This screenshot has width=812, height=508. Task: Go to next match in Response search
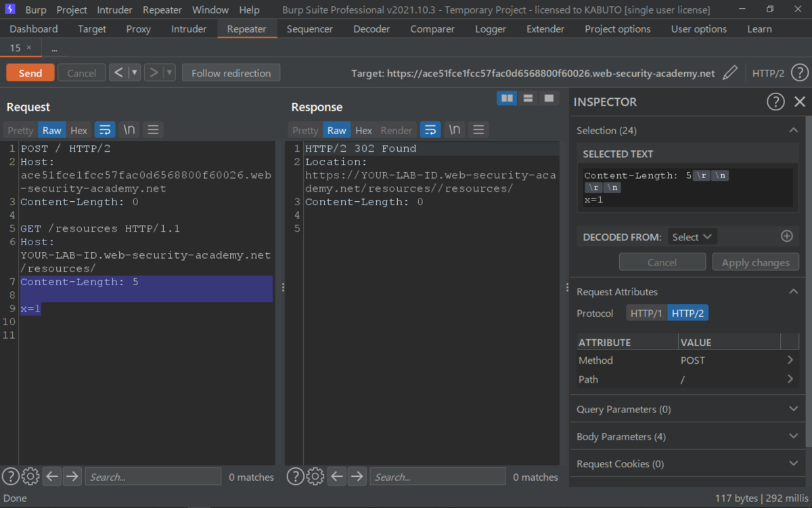(357, 477)
